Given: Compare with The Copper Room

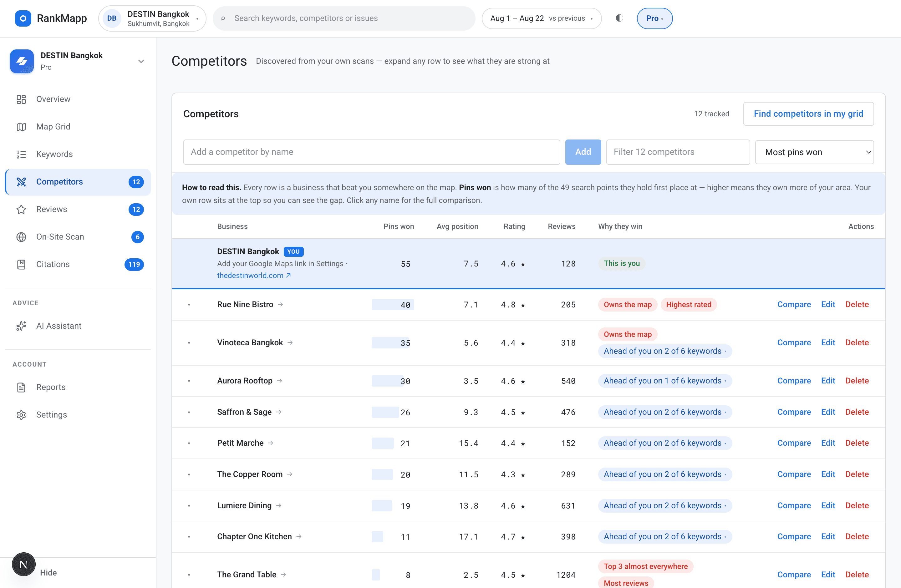Looking at the screenshot, I should (x=794, y=474).
